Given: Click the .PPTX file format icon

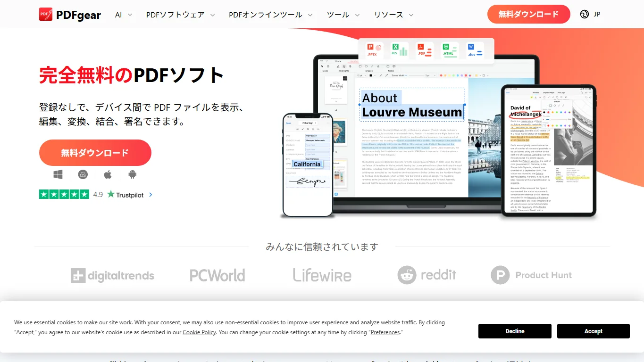Looking at the screenshot, I should pos(375,49).
